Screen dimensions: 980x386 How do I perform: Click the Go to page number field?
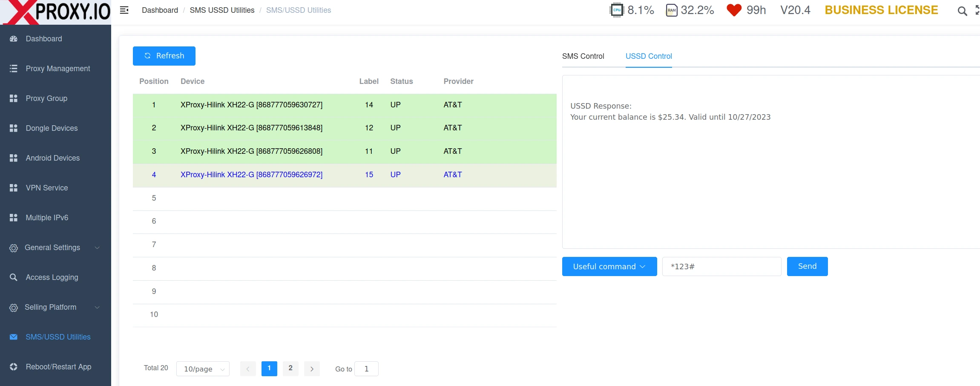point(366,369)
